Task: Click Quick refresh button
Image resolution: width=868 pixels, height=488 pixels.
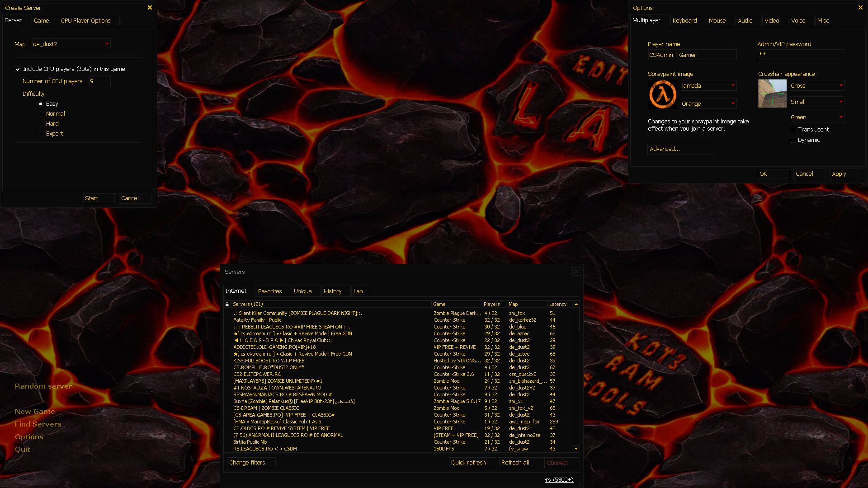Action: (472, 463)
